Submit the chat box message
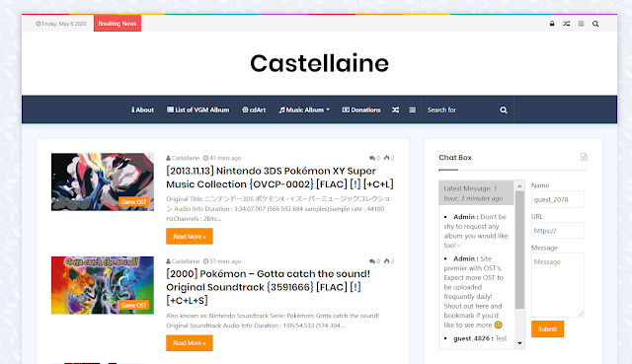The width and height of the screenshot is (632, 364). tap(547, 328)
